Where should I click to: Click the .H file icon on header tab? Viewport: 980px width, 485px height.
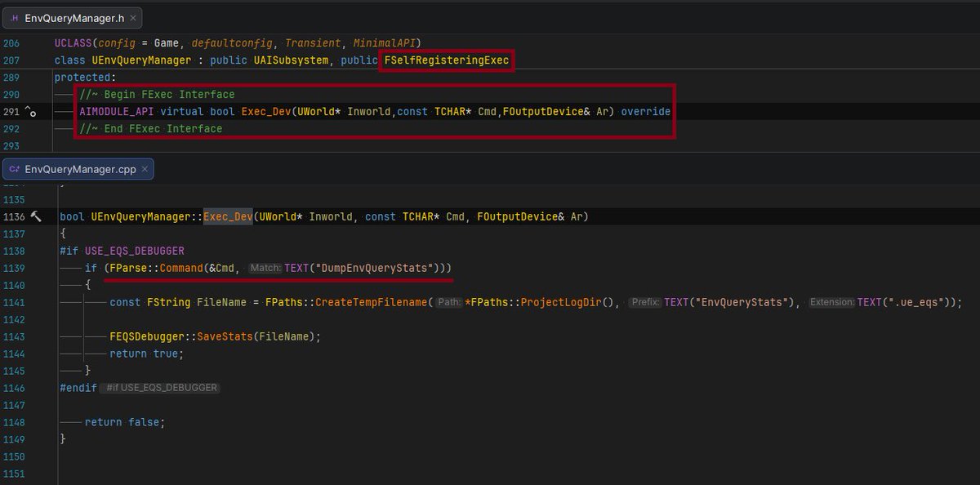15,17
